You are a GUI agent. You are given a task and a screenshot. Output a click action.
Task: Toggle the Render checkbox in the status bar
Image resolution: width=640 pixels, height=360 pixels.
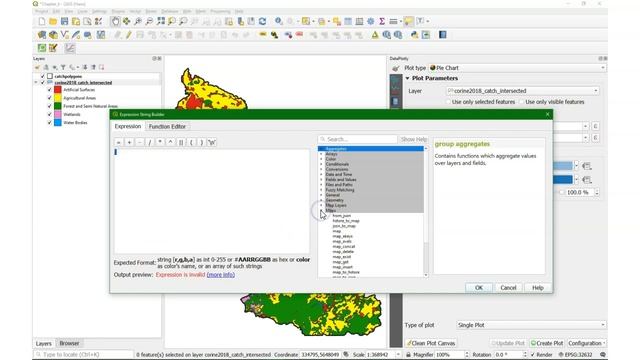pos(533,355)
